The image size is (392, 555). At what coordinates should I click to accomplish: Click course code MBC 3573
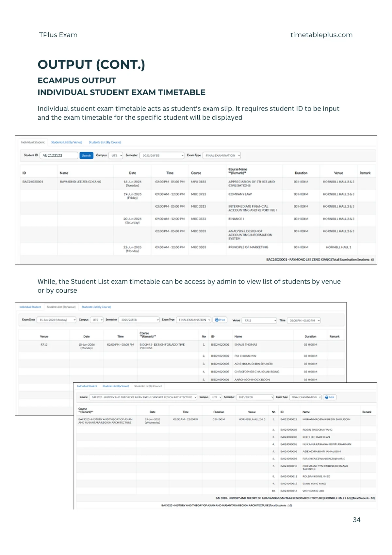pyautogui.click(x=198, y=219)
